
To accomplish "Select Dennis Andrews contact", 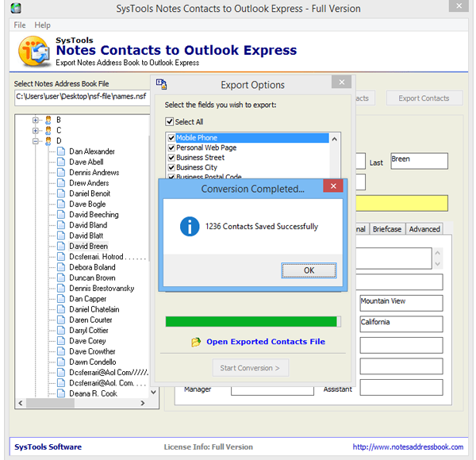I will click(x=94, y=172).
